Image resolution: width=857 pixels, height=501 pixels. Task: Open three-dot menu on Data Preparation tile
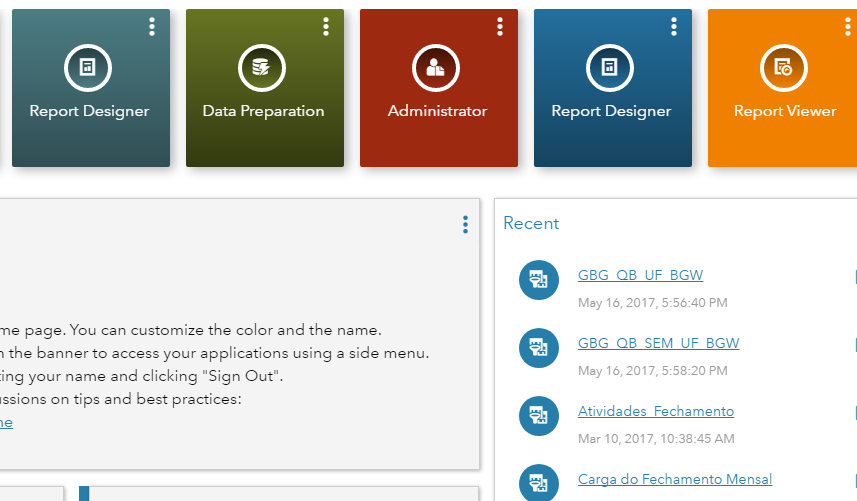326,27
